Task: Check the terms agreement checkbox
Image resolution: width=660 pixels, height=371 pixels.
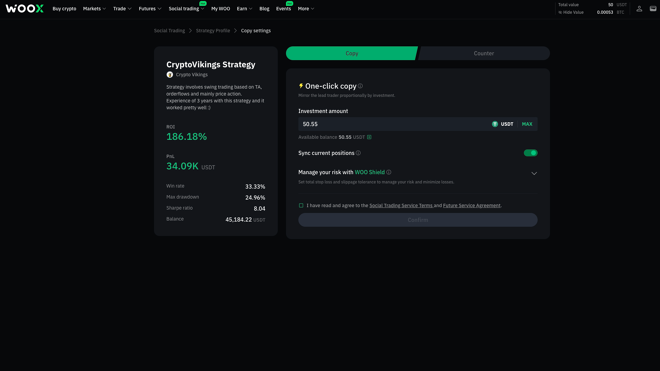Action: [x=301, y=206]
